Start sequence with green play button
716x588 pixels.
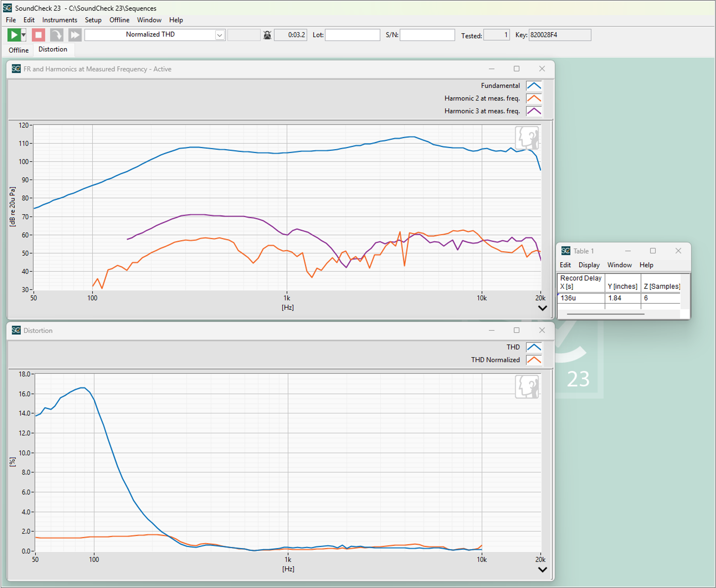coord(14,35)
